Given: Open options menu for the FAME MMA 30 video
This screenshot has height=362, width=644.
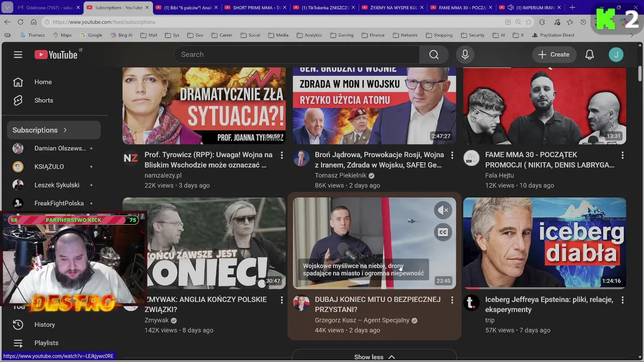Looking at the screenshot, I should click(622, 155).
